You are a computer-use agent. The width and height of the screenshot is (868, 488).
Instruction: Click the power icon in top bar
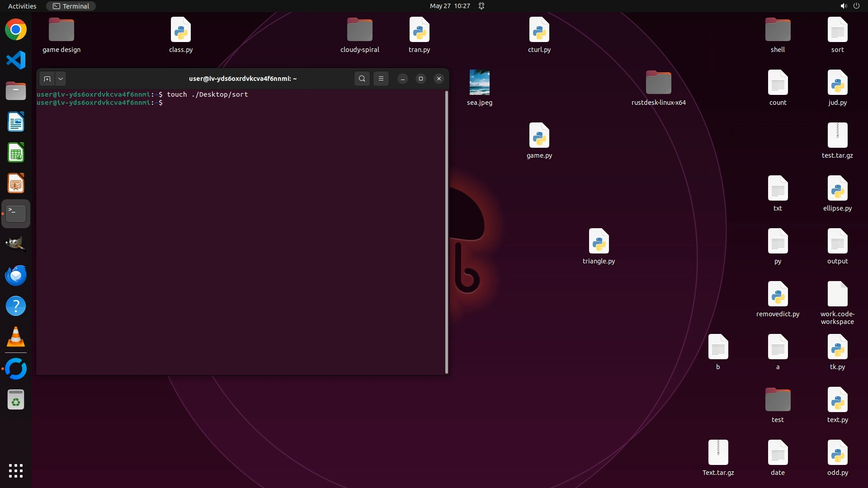(856, 6)
